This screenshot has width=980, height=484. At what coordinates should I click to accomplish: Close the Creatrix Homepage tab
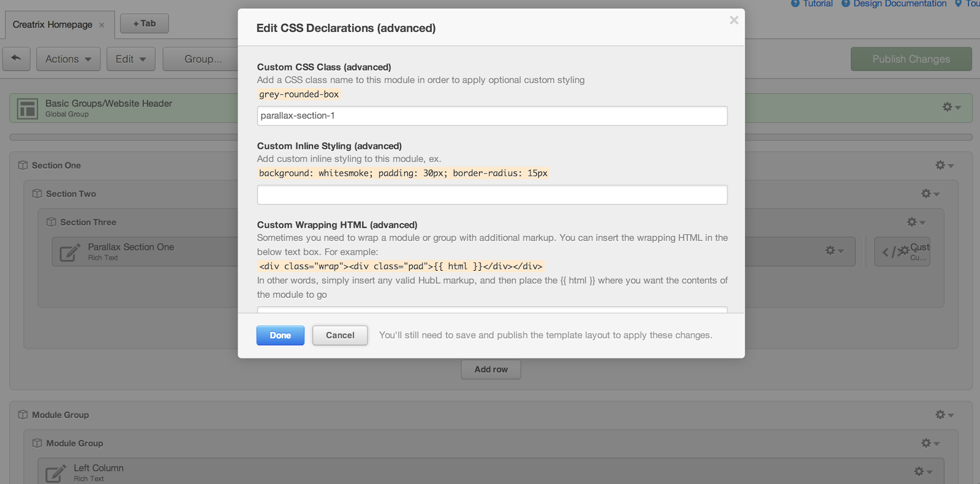tap(102, 25)
